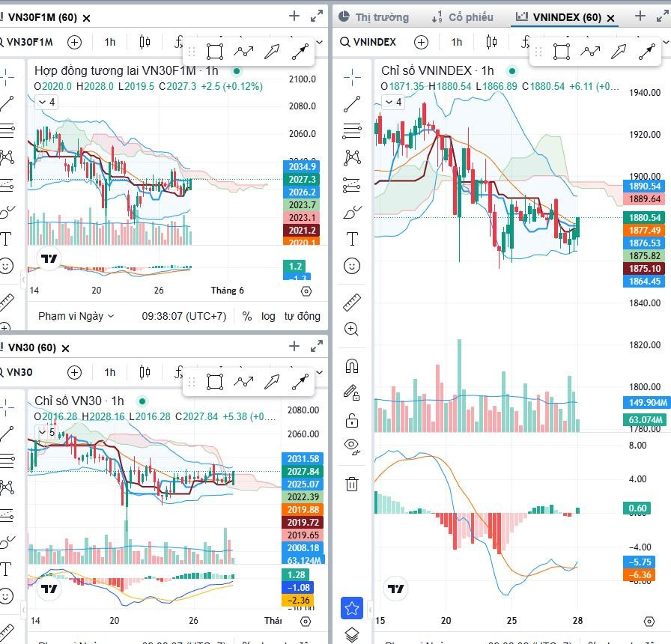This screenshot has height=644, width=671.
Task: Open chart settings gear on VN30F1M time axis
Action: [306, 291]
